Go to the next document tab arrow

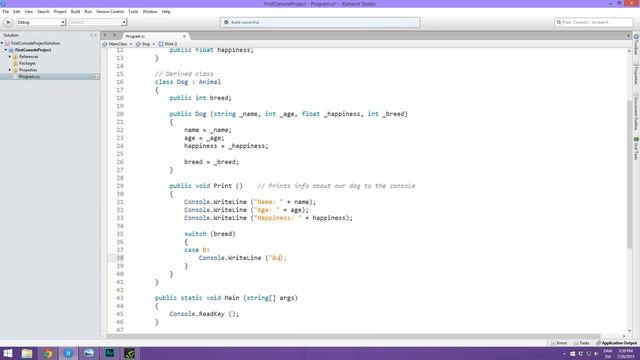(114, 36)
